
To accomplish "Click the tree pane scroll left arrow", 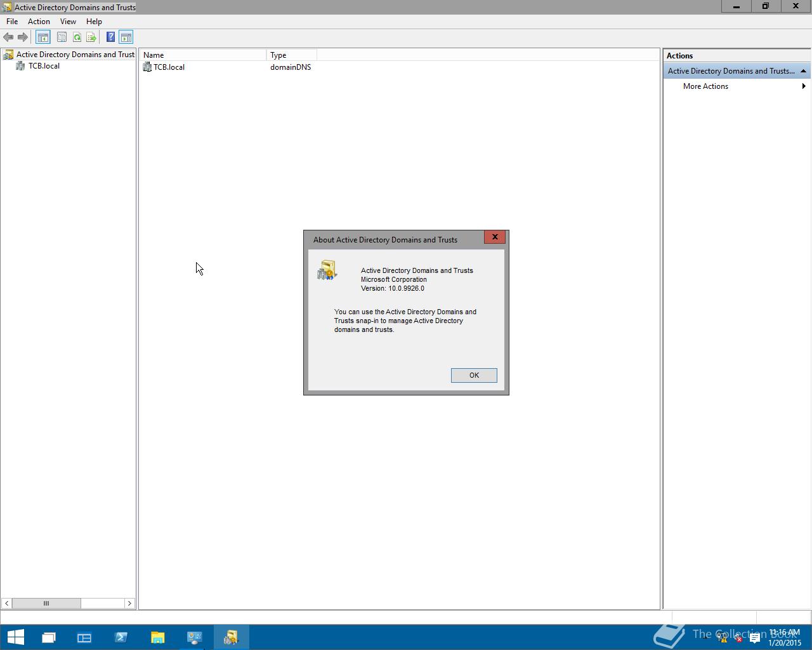I will 6,603.
